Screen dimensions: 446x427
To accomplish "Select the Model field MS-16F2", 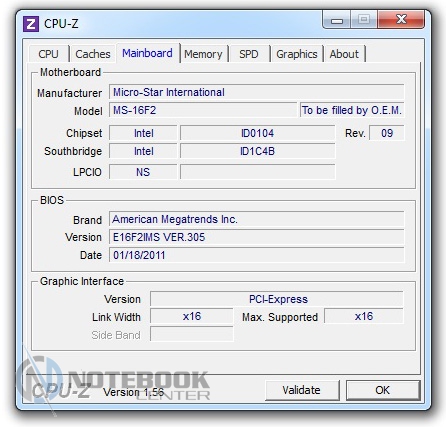I will [x=203, y=110].
